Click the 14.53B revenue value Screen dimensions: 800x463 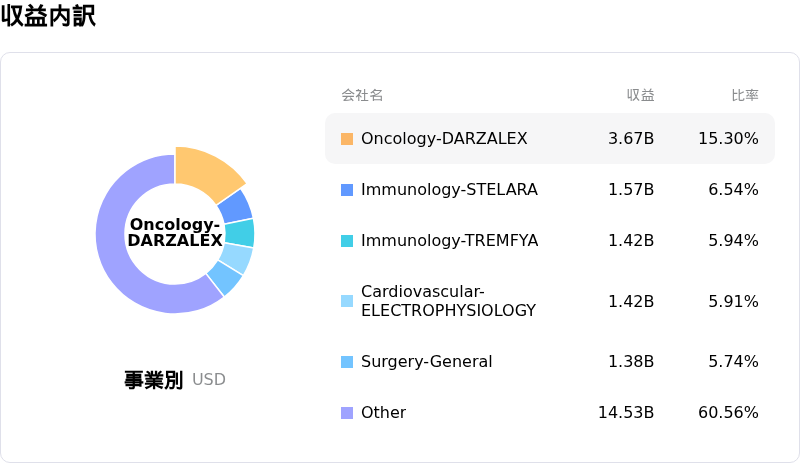626,413
